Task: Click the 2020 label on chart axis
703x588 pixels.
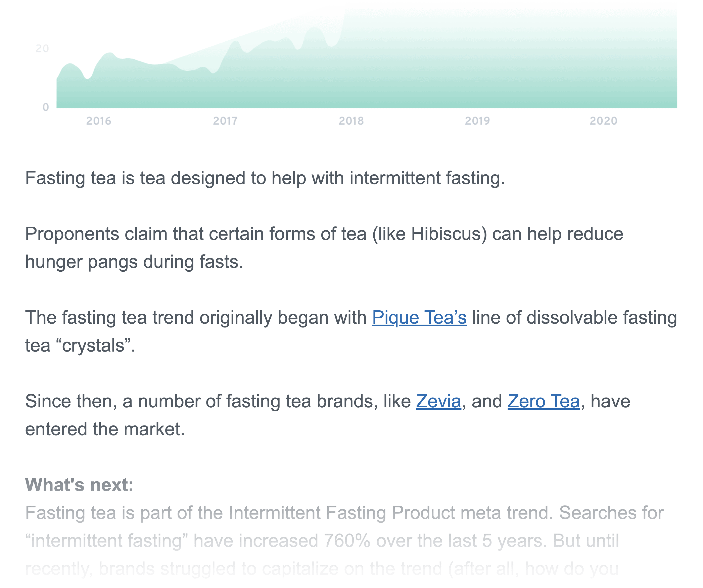Action: tap(603, 121)
